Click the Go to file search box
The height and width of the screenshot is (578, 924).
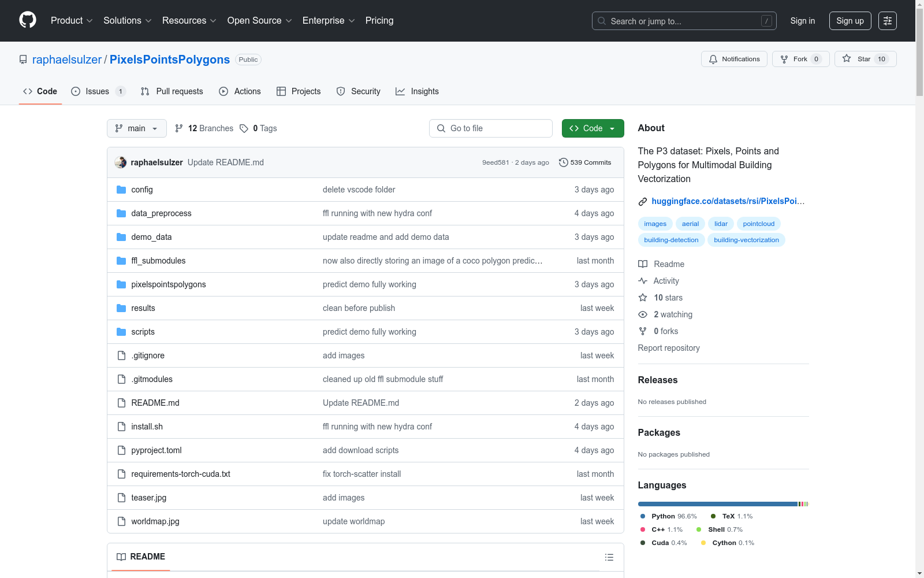click(491, 128)
